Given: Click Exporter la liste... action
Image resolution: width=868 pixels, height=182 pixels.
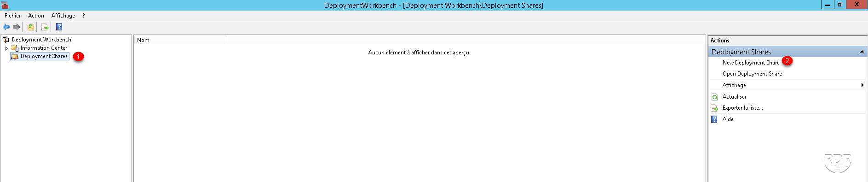Looking at the screenshot, I should click(742, 108).
